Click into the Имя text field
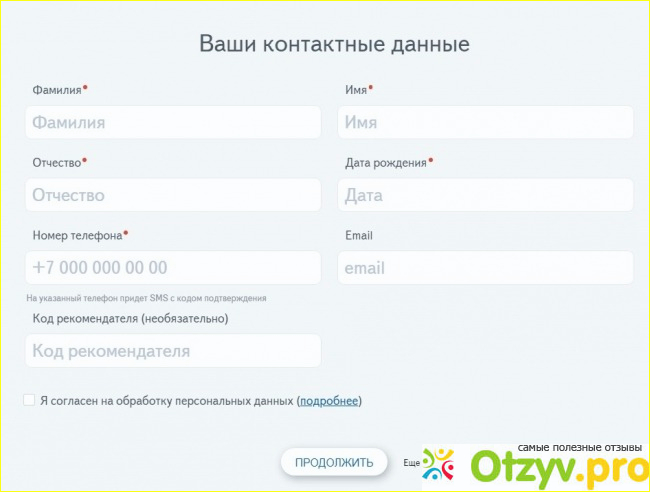Image resolution: width=650 pixels, height=492 pixels. [485, 123]
